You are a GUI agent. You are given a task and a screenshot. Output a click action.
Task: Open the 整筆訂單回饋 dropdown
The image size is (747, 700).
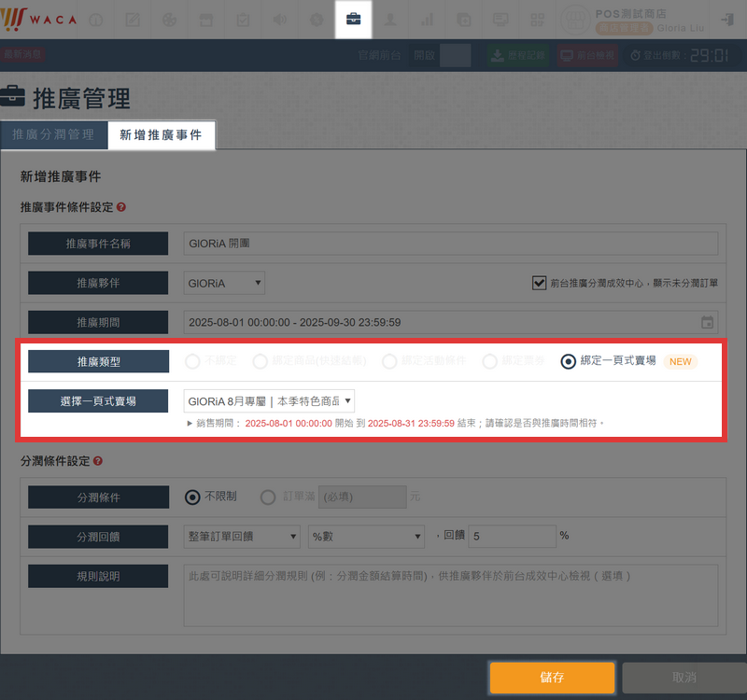(242, 537)
